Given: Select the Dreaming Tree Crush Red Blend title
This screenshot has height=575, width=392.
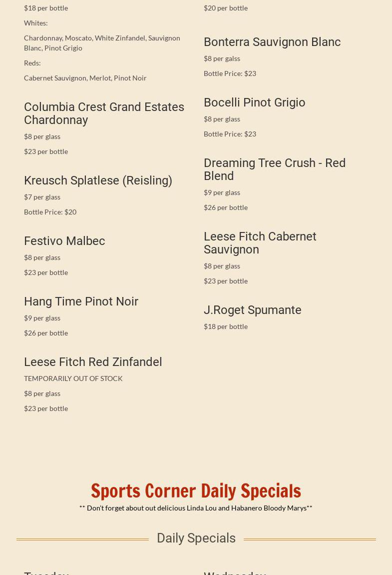Looking at the screenshot, I should click(274, 169).
